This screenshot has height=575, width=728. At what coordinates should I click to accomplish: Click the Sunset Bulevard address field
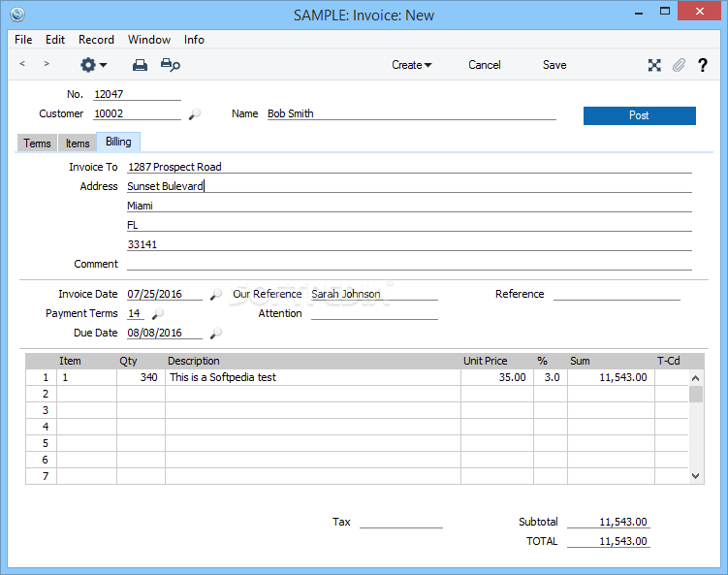pos(409,186)
